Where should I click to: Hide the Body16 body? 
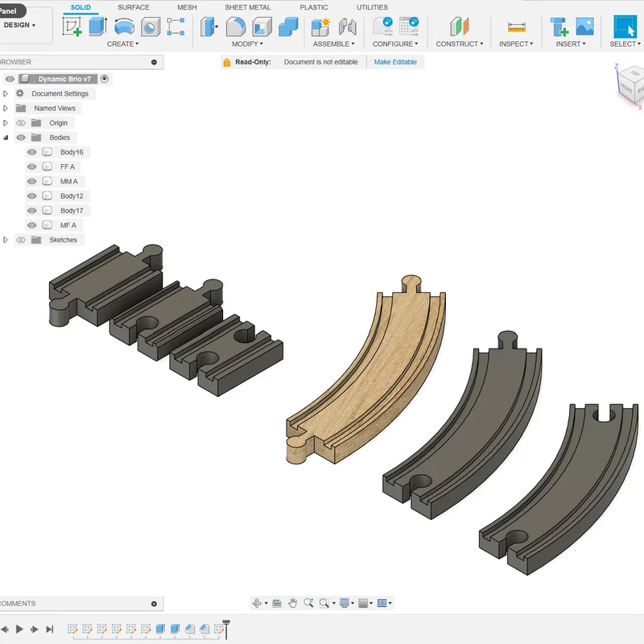31,152
